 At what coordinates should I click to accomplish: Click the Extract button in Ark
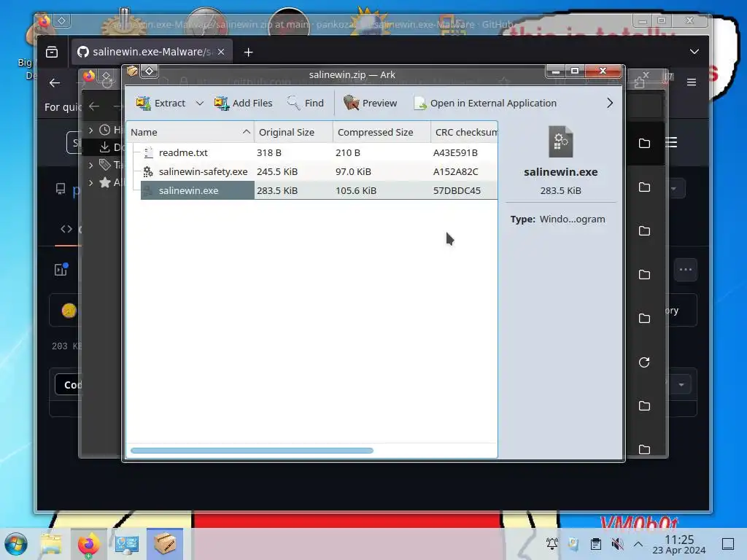[161, 103]
